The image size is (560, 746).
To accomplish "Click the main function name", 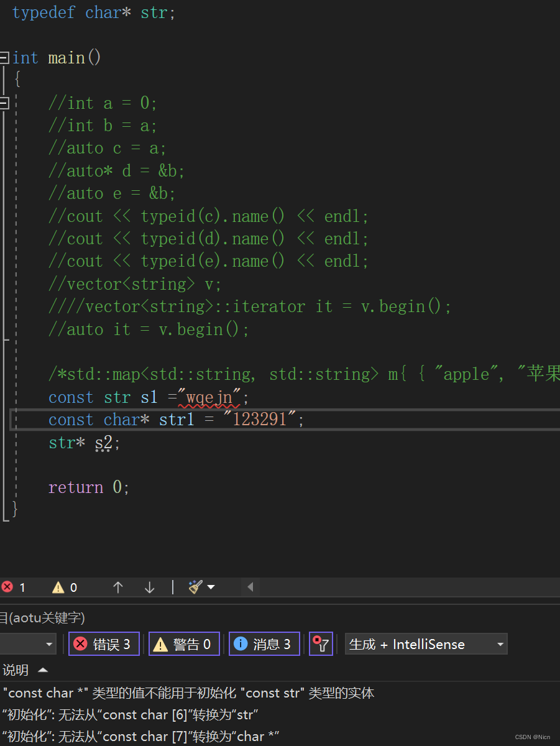I will click(x=67, y=58).
